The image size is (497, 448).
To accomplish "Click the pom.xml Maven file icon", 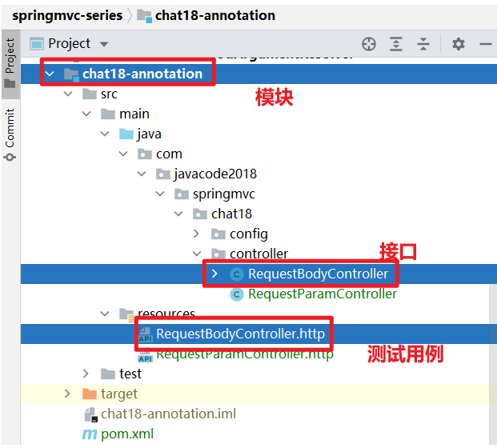I will click(x=90, y=434).
